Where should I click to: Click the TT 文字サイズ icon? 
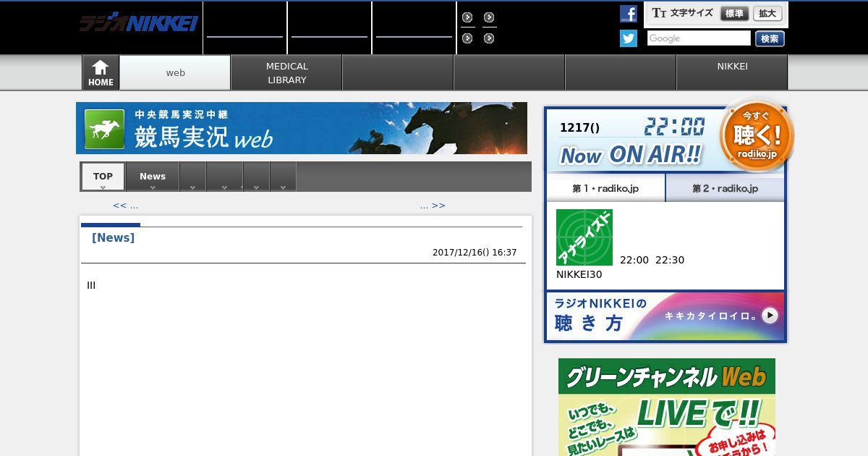659,13
